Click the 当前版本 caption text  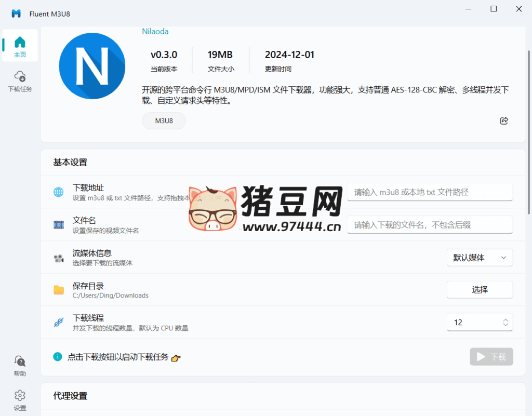coord(164,69)
